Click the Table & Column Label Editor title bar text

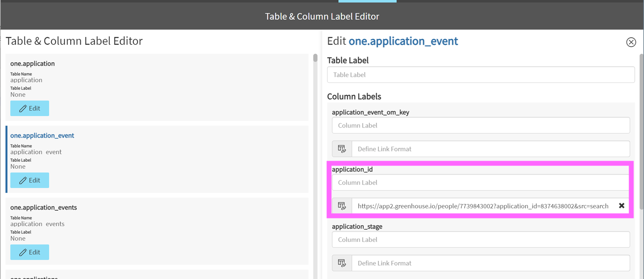[322, 16]
